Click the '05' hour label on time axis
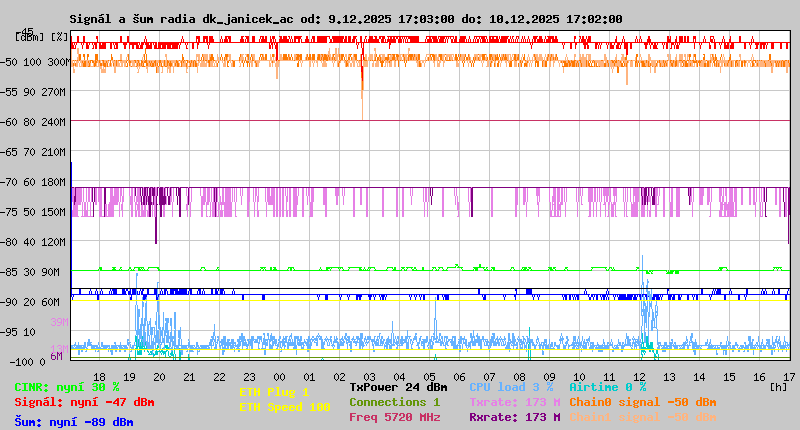 pos(430,377)
